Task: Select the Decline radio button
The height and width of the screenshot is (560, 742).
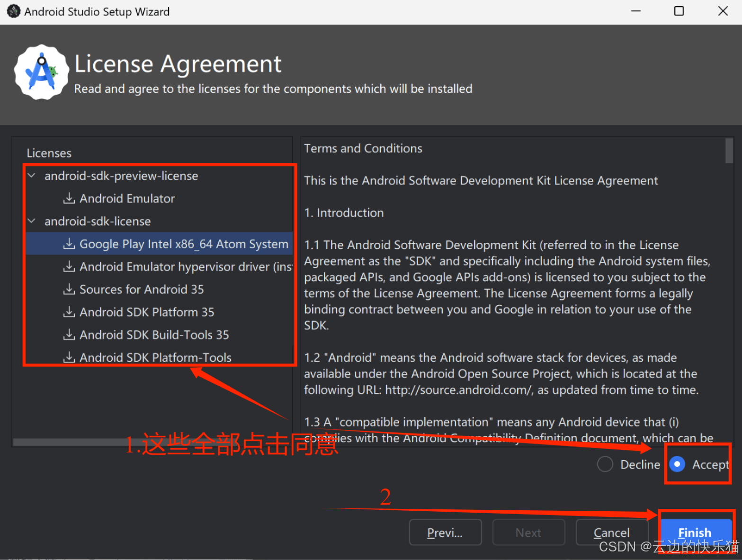Action: (605, 464)
